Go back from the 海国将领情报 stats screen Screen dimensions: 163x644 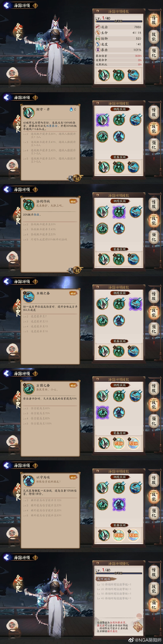pos(7,5)
